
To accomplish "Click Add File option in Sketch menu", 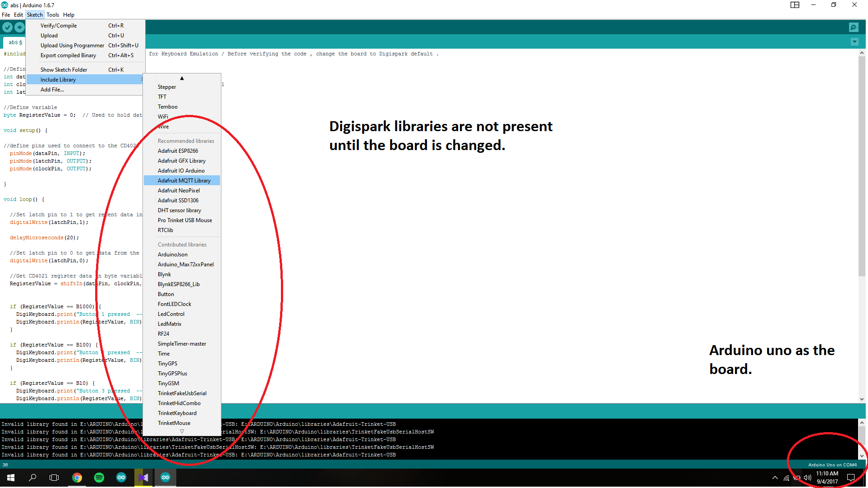I will click(x=52, y=89).
